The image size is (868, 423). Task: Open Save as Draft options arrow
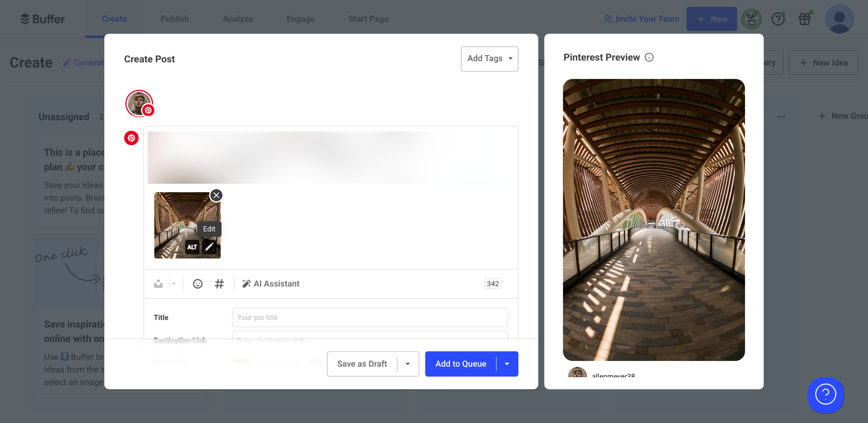408,364
